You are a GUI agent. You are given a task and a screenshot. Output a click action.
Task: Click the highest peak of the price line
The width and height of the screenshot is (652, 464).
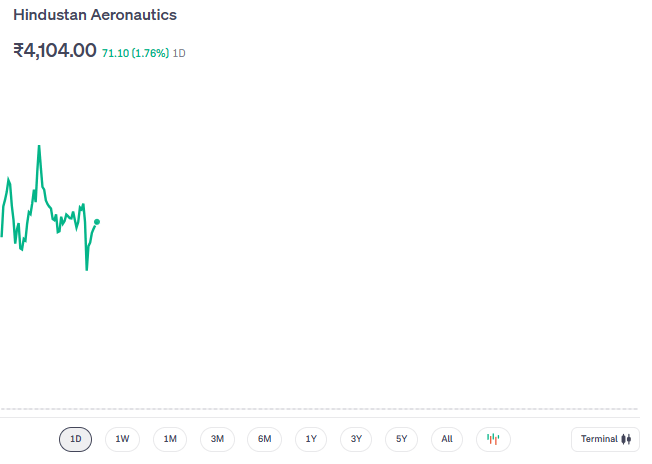click(x=39, y=146)
